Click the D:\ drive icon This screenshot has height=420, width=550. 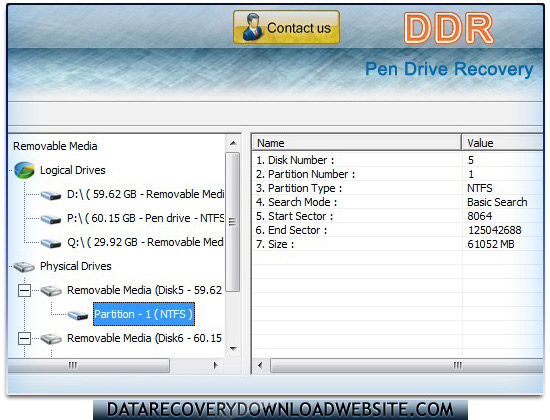click(51, 195)
